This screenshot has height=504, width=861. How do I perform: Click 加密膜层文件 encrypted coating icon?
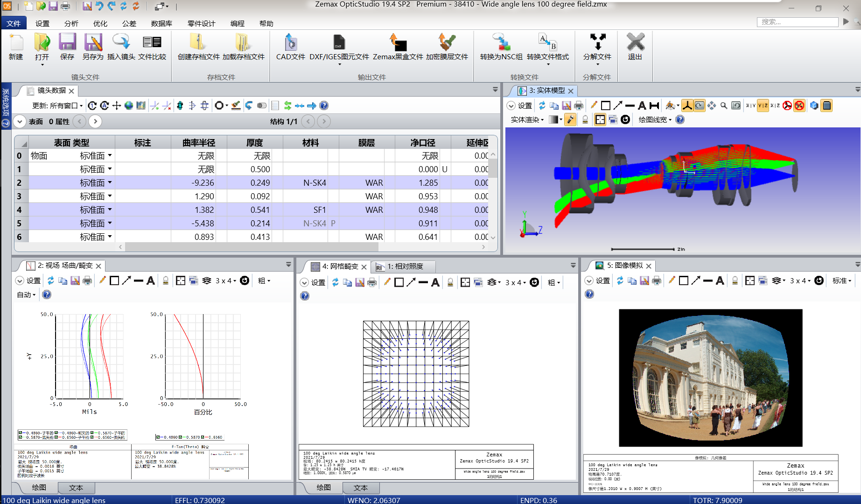447,47
